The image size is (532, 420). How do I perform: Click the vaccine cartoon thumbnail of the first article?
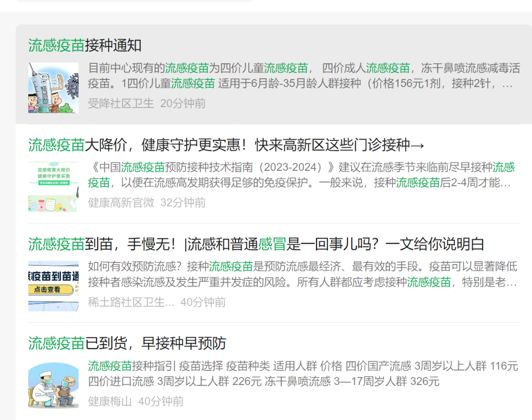(53, 83)
